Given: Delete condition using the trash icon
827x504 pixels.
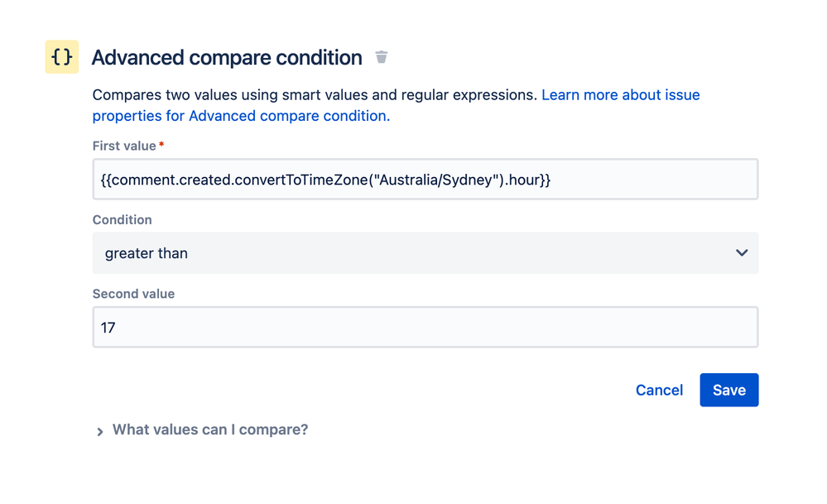Looking at the screenshot, I should [x=382, y=57].
